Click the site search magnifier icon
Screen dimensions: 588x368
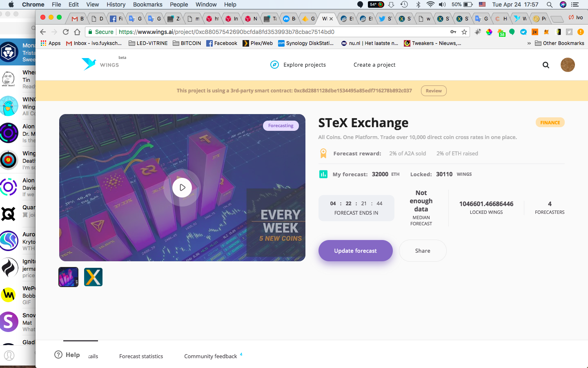click(546, 65)
